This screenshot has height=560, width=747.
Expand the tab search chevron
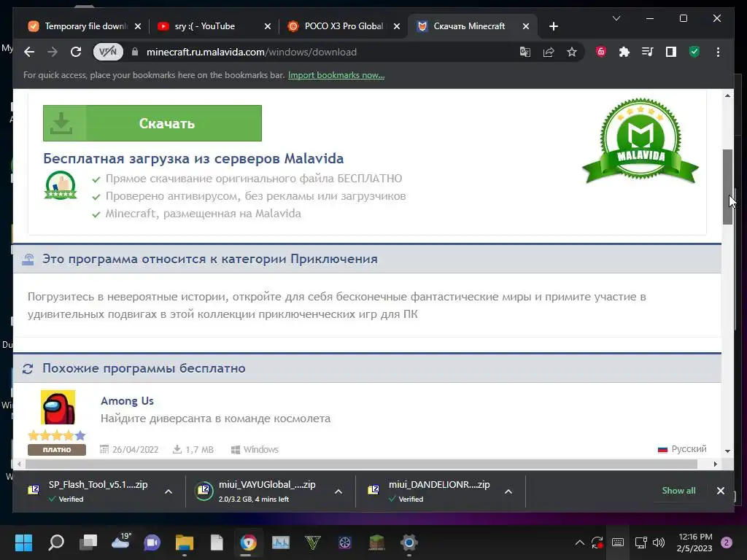pyautogui.click(x=616, y=18)
